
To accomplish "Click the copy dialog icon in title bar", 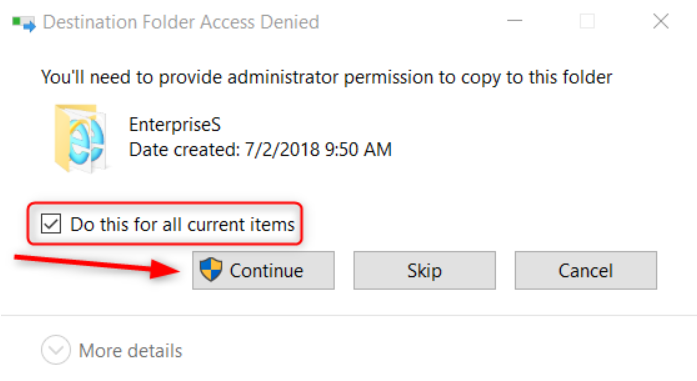I will 24,23.
